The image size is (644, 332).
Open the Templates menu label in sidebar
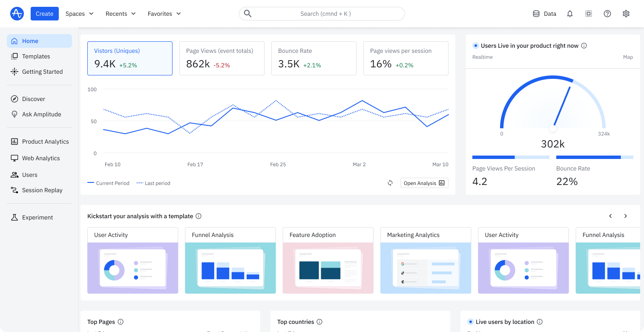click(x=36, y=56)
